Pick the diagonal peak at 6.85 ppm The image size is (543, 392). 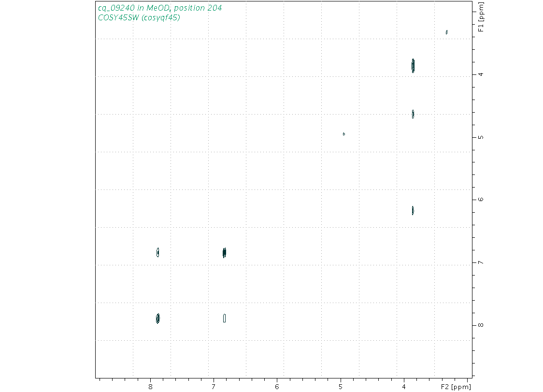point(225,253)
